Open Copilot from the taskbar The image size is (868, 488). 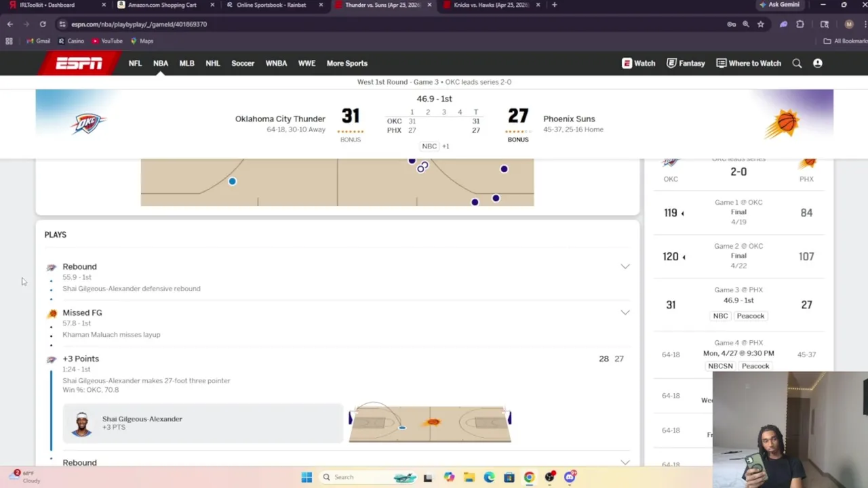[x=449, y=477]
